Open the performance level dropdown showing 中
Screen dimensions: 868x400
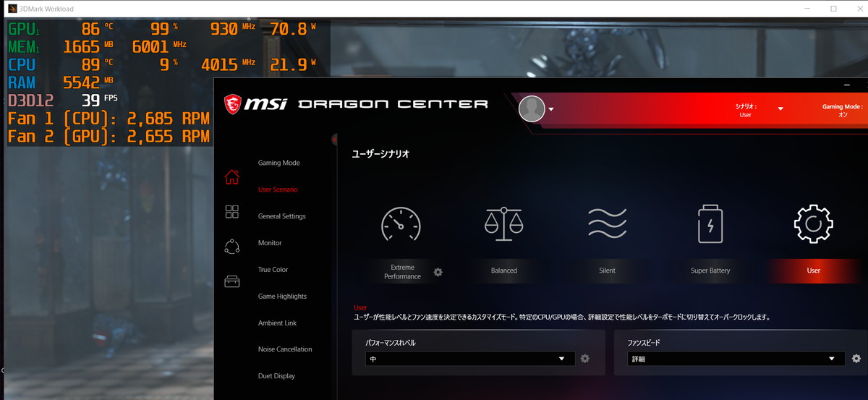pyautogui.click(x=470, y=359)
